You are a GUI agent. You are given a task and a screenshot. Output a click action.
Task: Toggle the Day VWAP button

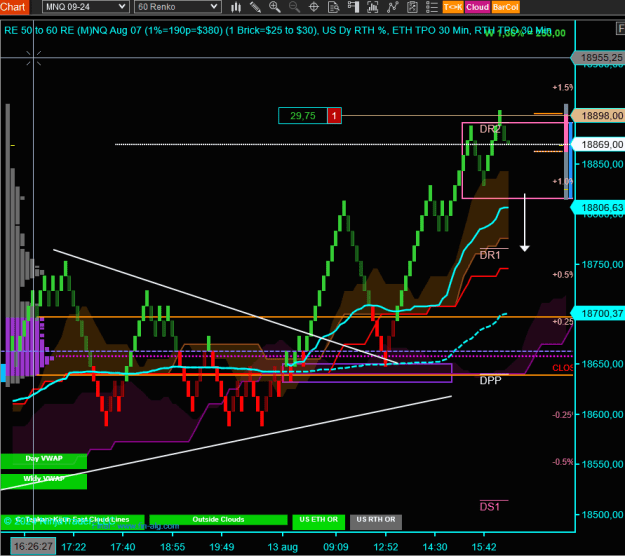coord(43,460)
